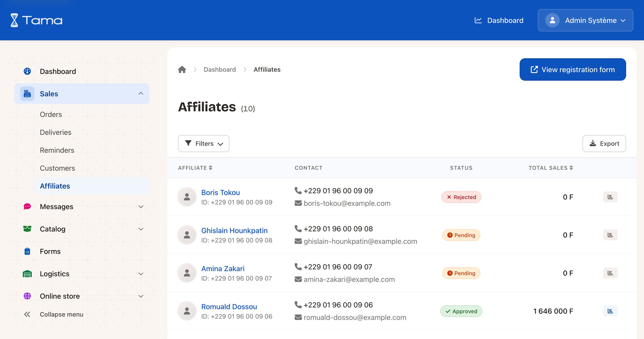Expand the Catalog section chevron
This screenshot has width=644, height=339.
141,229
